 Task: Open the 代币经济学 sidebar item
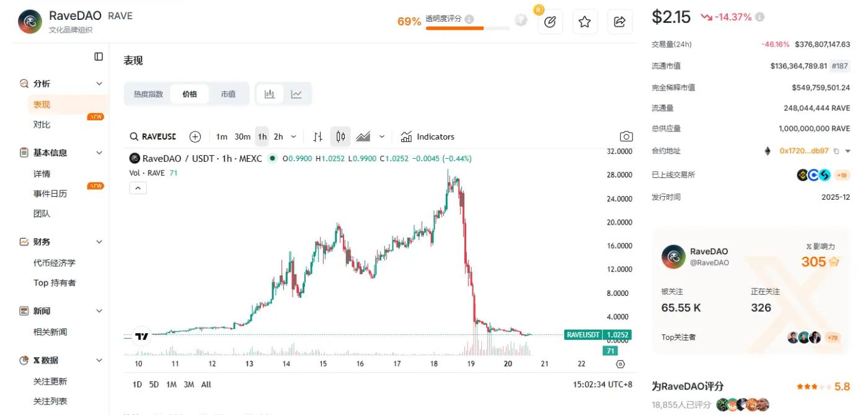coord(55,263)
